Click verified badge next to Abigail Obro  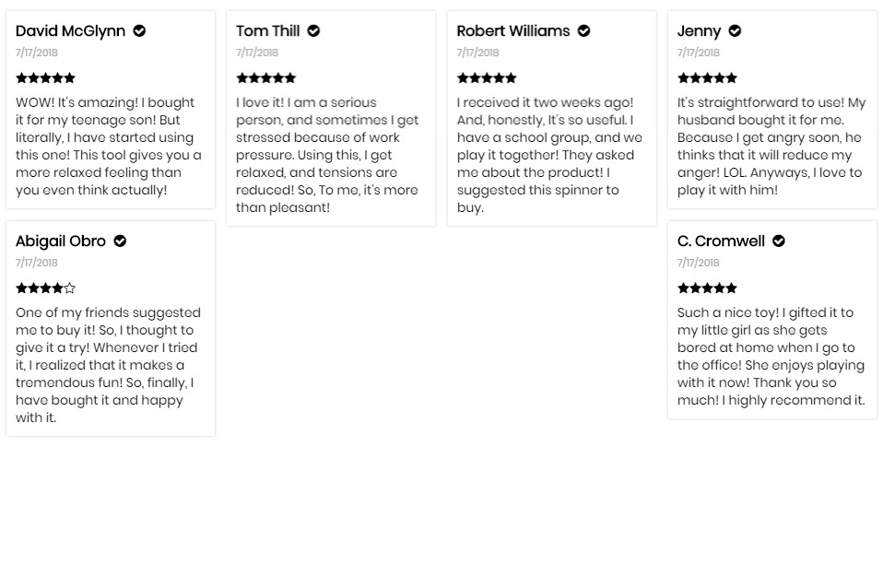(120, 241)
